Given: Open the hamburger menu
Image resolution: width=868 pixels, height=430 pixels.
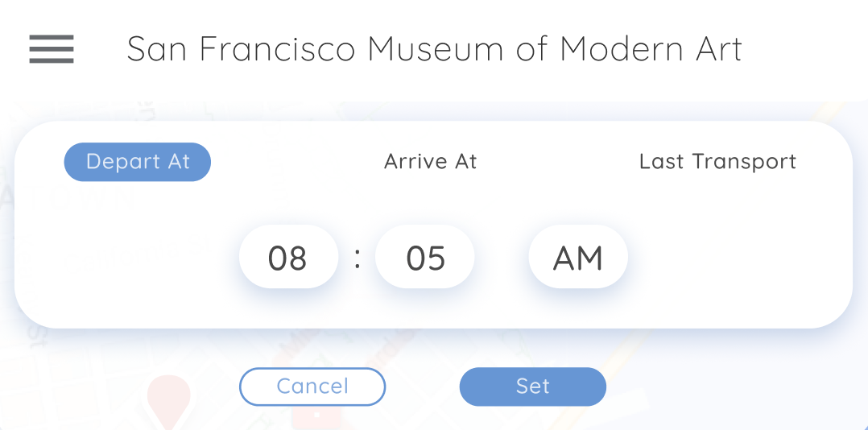Looking at the screenshot, I should [52, 49].
